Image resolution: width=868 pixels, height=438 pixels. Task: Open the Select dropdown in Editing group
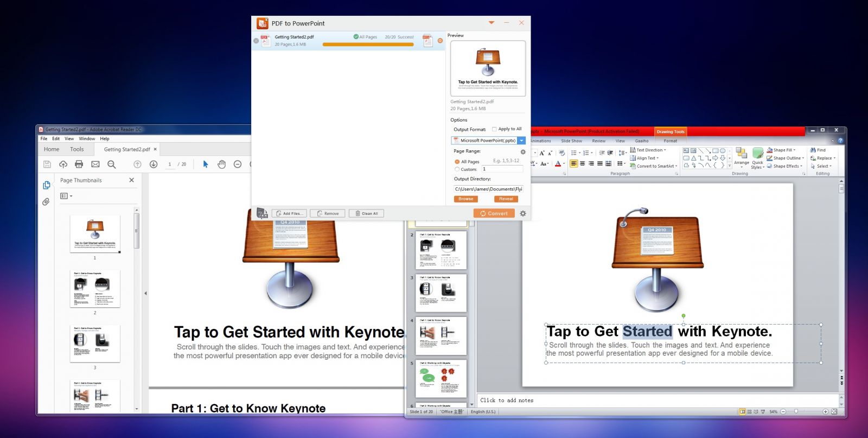821,166
